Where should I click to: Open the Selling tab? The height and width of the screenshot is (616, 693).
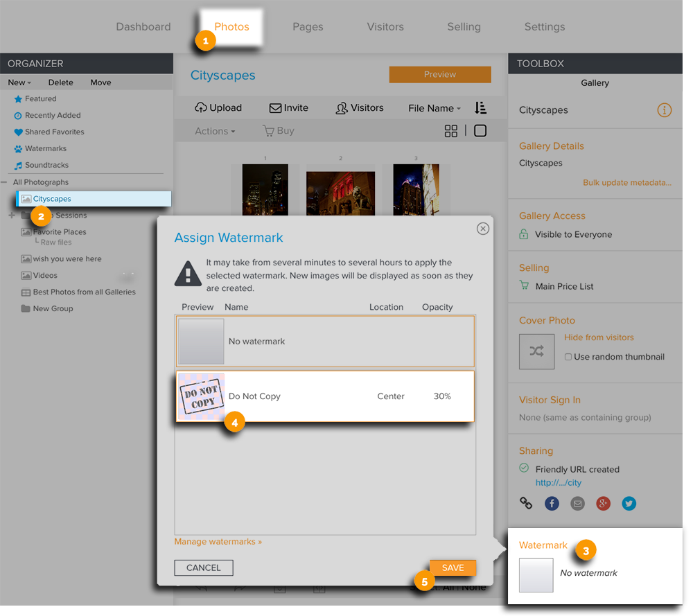tap(464, 26)
